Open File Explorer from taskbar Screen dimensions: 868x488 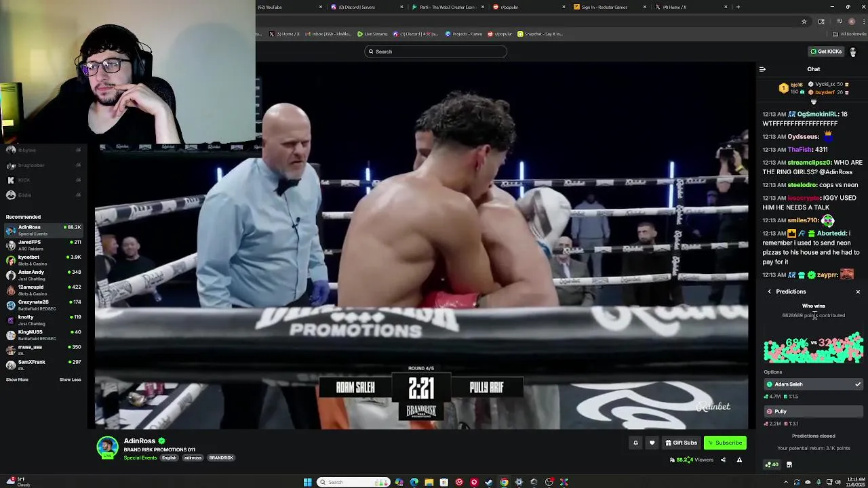[429, 482]
